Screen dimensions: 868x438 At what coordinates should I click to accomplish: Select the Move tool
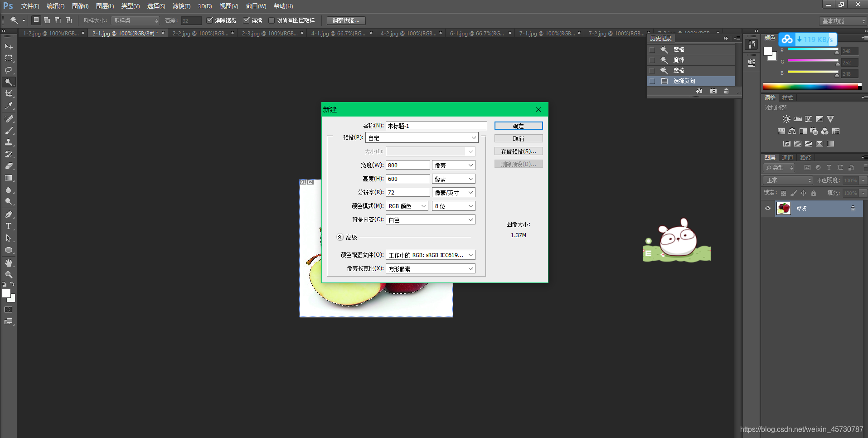(9, 46)
